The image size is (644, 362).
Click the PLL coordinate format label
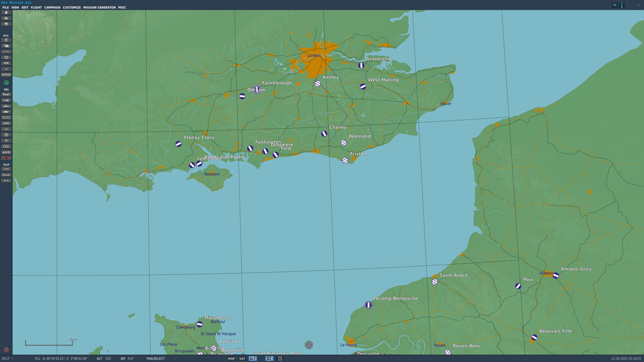click(37, 358)
